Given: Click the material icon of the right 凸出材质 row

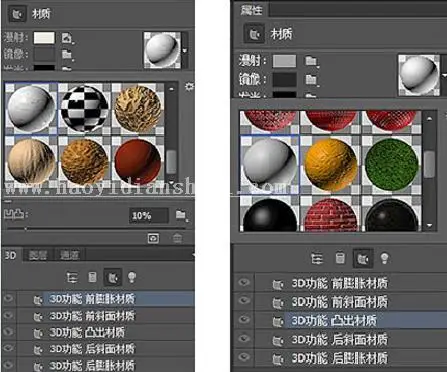Looking at the screenshot, I should [278, 322].
